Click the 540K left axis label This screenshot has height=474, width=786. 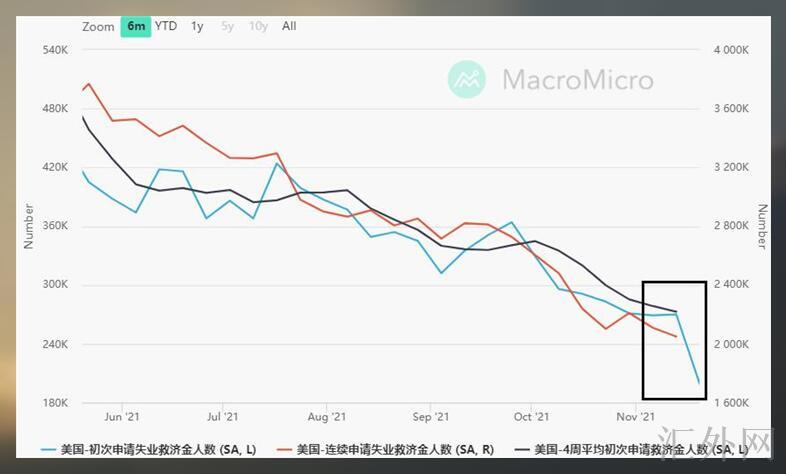point(53,50)
